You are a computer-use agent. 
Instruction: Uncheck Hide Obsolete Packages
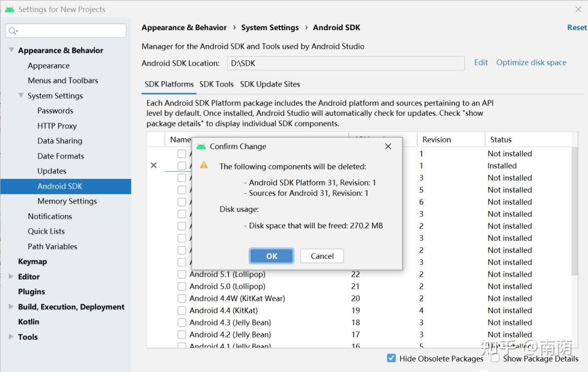point(391,358)
